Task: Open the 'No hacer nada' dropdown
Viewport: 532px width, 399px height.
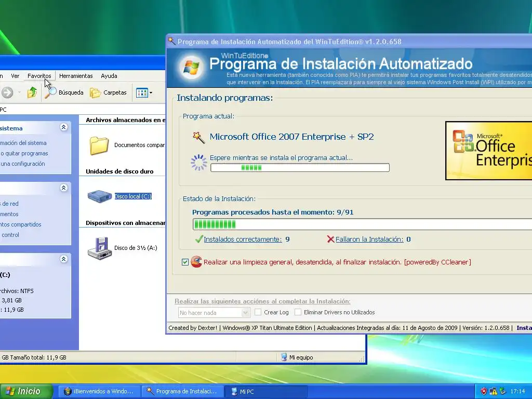Action: [214, 312]
